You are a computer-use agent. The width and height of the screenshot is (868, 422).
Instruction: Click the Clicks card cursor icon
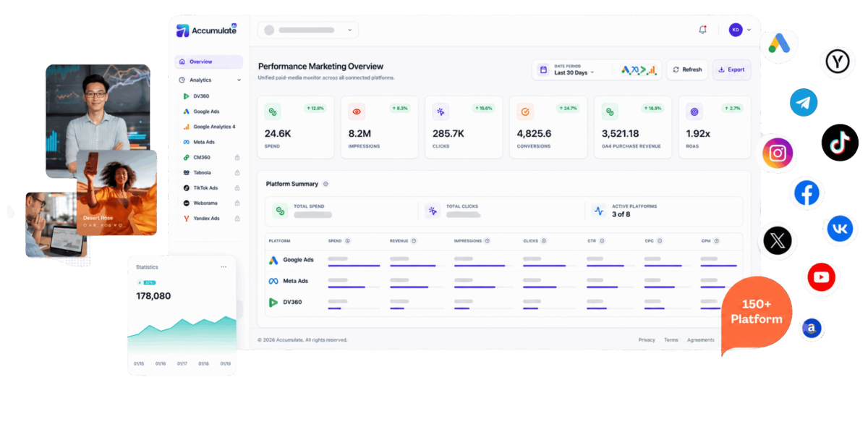click(441, 111)
